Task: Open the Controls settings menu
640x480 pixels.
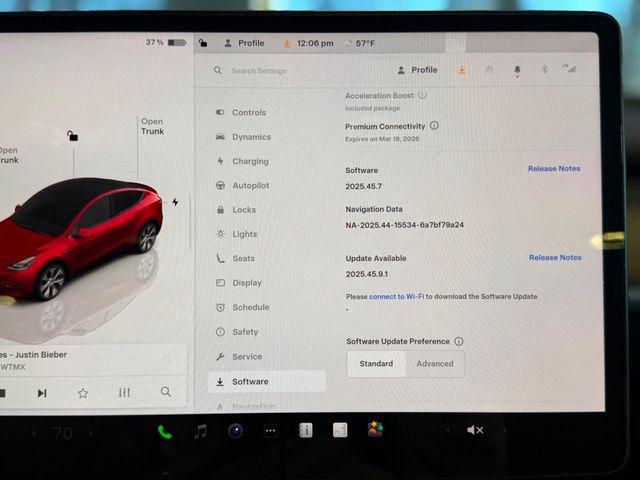Action: 249,112
